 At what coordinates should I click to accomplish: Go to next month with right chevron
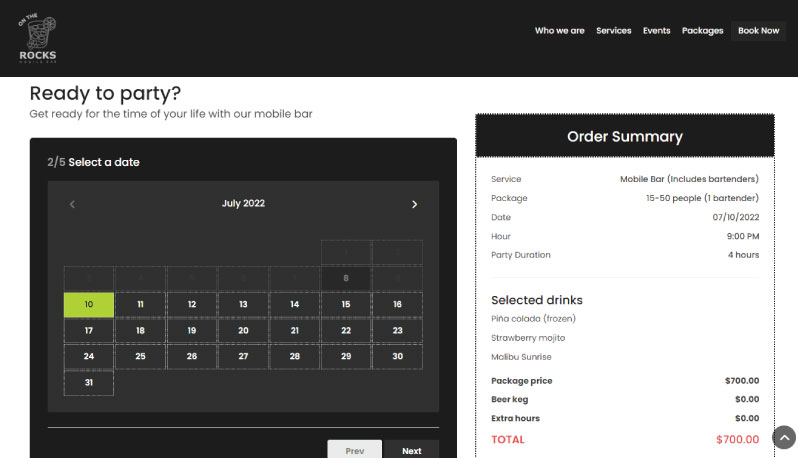[414, 204]
